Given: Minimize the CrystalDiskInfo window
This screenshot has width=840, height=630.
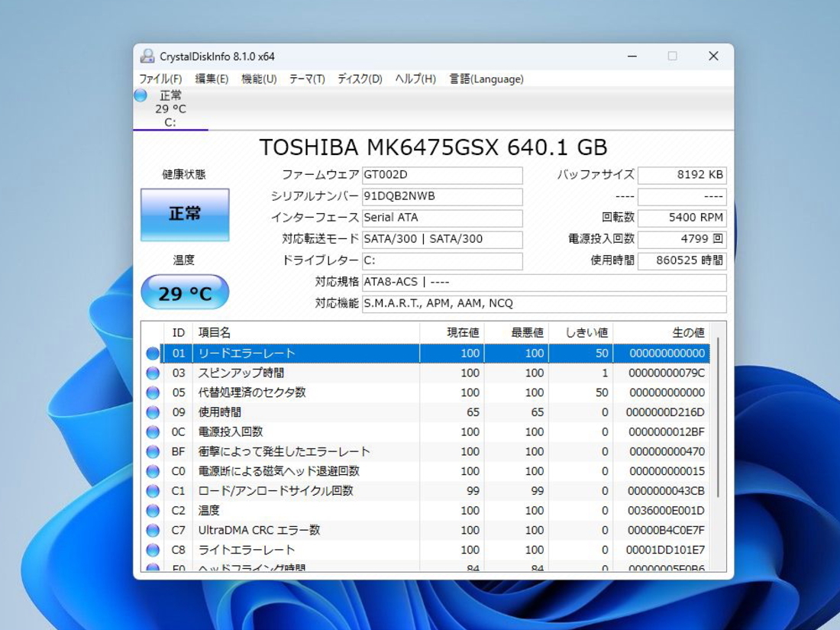Looking at the screenshot, I should (632, 57).
